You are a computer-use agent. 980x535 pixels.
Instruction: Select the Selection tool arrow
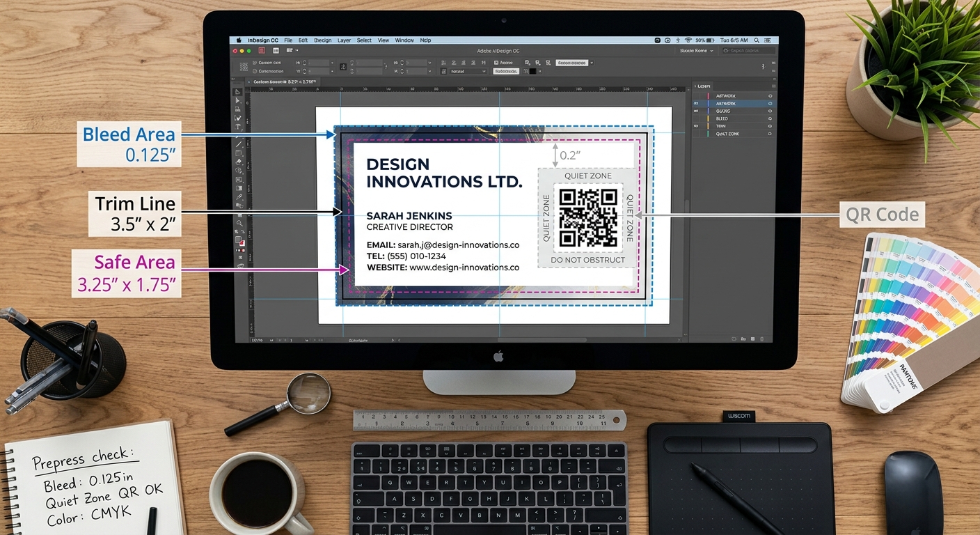click(x=238, y=92)
